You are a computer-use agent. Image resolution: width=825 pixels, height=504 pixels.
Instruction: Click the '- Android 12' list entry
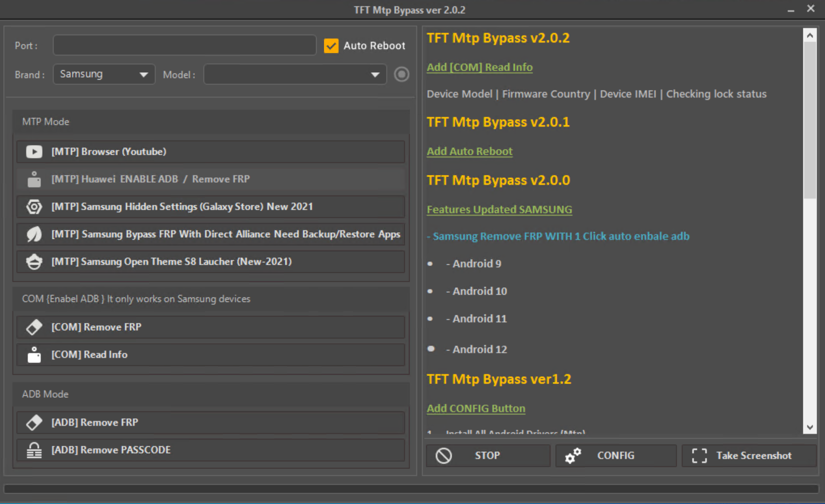click(476, 349)
